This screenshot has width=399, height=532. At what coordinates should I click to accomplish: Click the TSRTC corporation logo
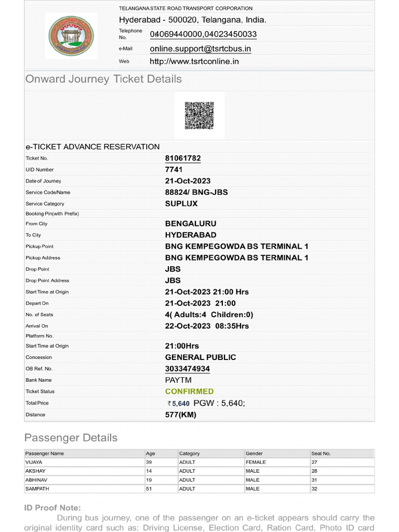(x=71, y=35)
